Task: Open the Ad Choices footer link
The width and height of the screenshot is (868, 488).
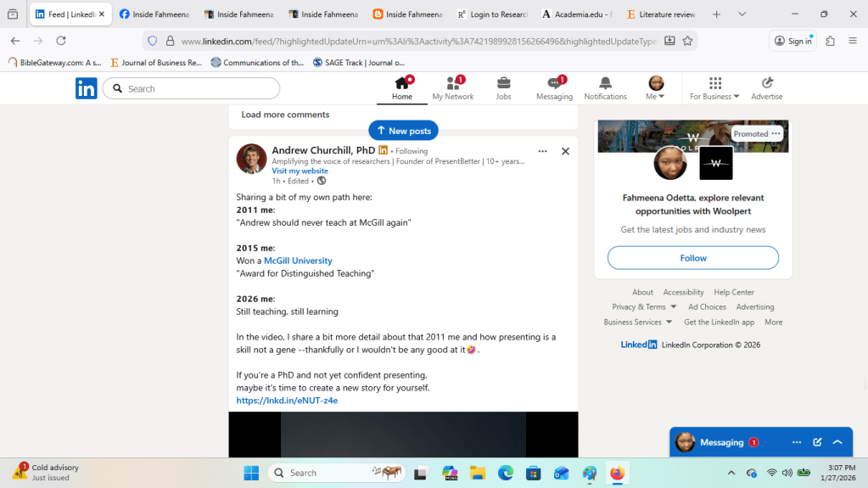Action: tap(707, 307)
